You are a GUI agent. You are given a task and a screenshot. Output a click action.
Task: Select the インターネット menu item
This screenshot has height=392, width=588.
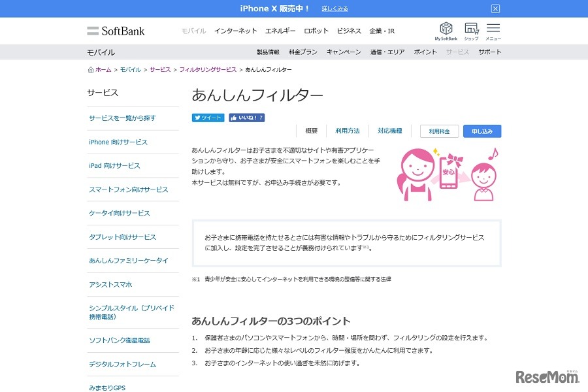[x=235, y=31]
